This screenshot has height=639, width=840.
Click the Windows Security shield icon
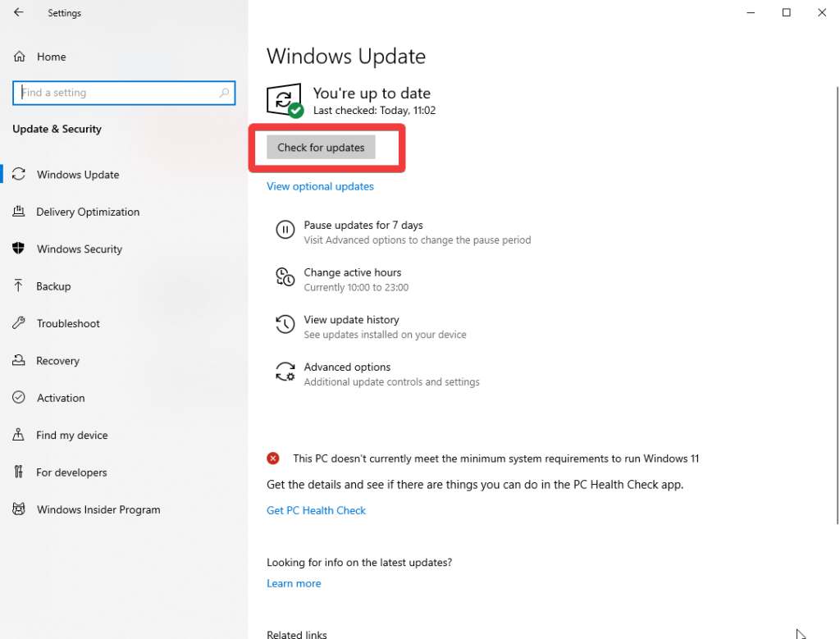point(19,248)
